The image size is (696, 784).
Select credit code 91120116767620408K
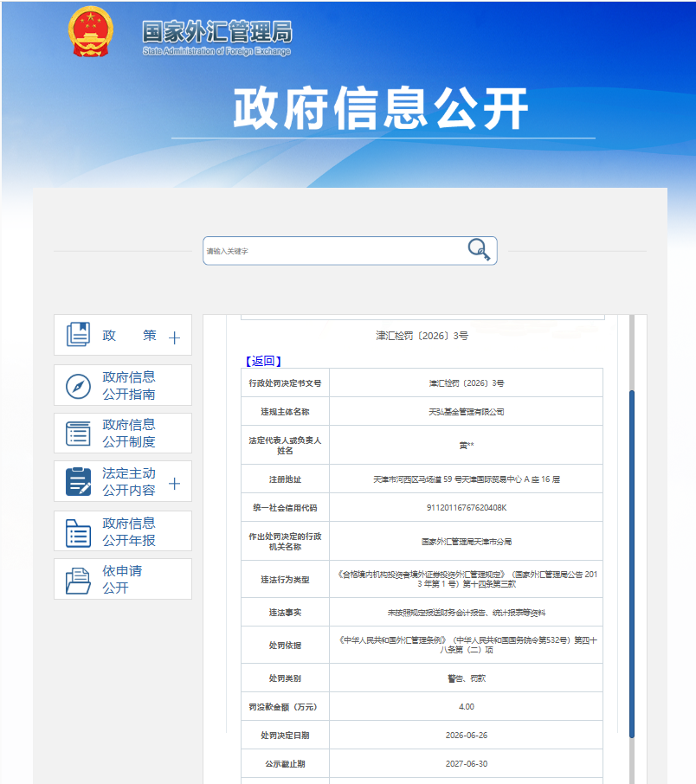click(467, 507)
